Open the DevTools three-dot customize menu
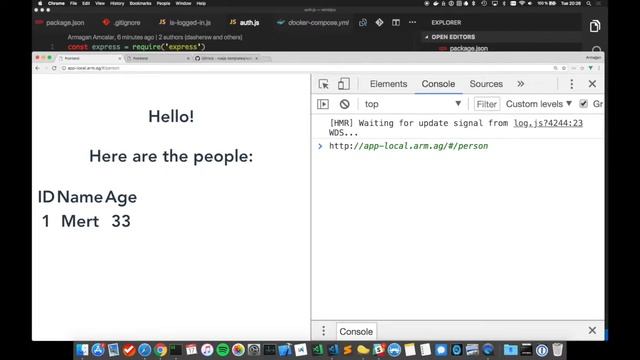The image size is (640, 360). pos(571,84)
